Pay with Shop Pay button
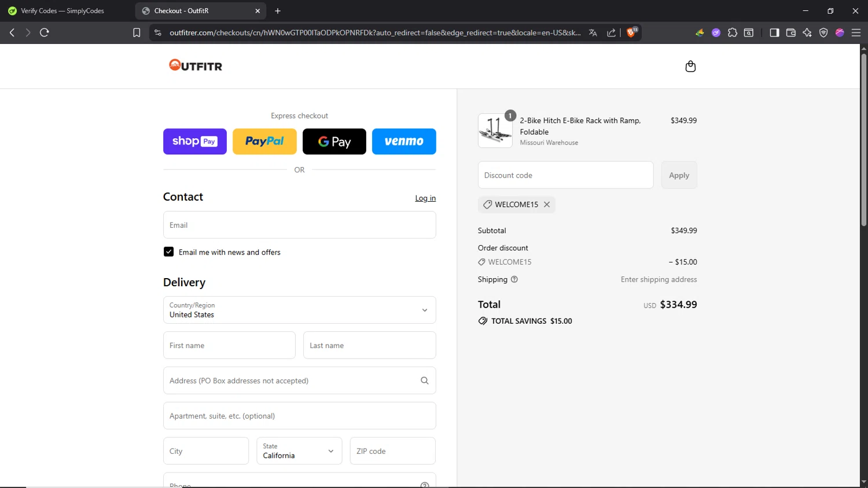Image resolution: width=868 pixels, height=488 pixels. click(195, 142)
